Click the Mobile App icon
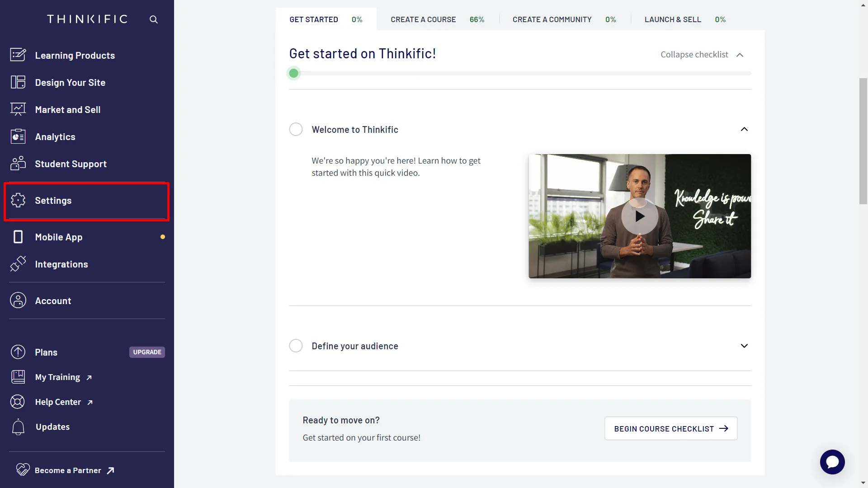The width and height of the screenshot is (868, 488). click(17, 237)
